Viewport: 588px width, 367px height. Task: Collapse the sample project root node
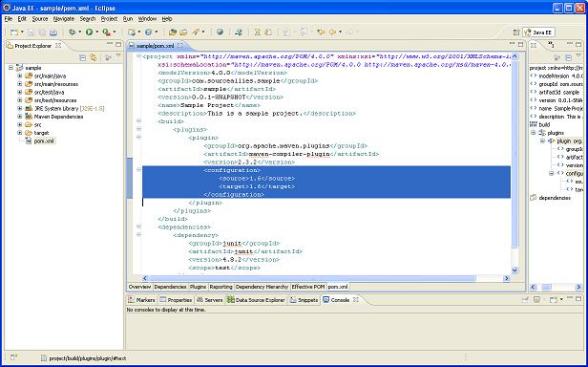coord(10,68)
